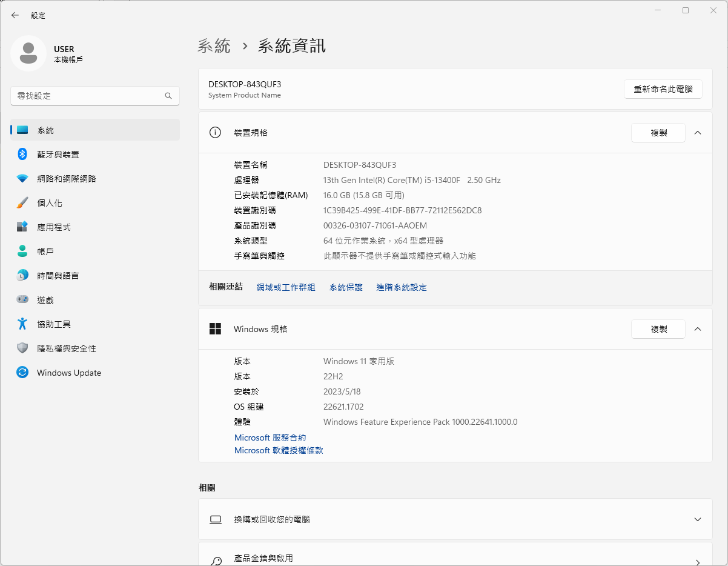The width and height of the screenshot is (728, 566).
Task: Click the back arrow icon in title bar
Action: [x=15, y=15]
